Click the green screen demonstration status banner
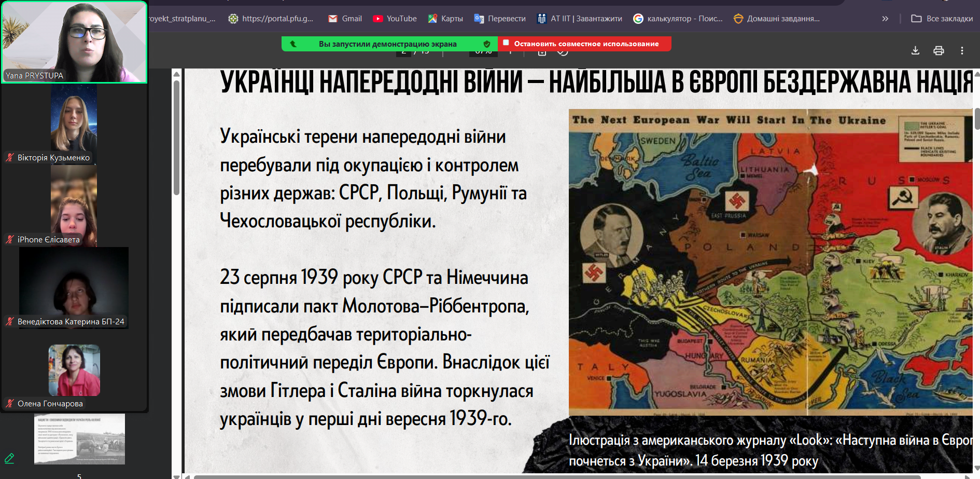 387,44
